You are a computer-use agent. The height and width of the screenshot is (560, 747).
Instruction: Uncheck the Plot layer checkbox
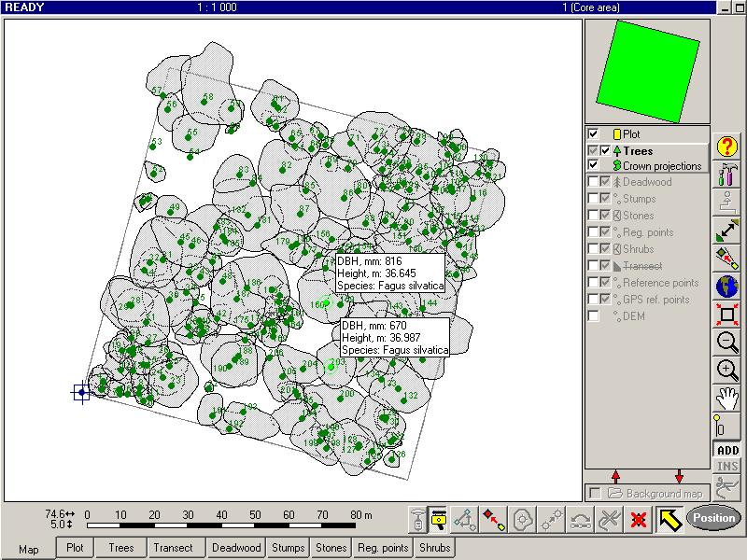593,134
